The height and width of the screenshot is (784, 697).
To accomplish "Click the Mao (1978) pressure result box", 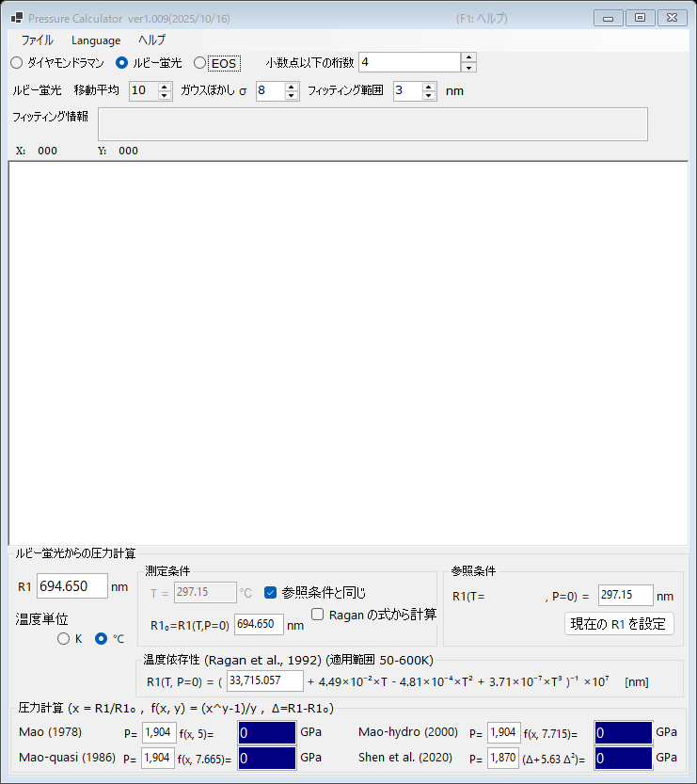I will (267, 733).
